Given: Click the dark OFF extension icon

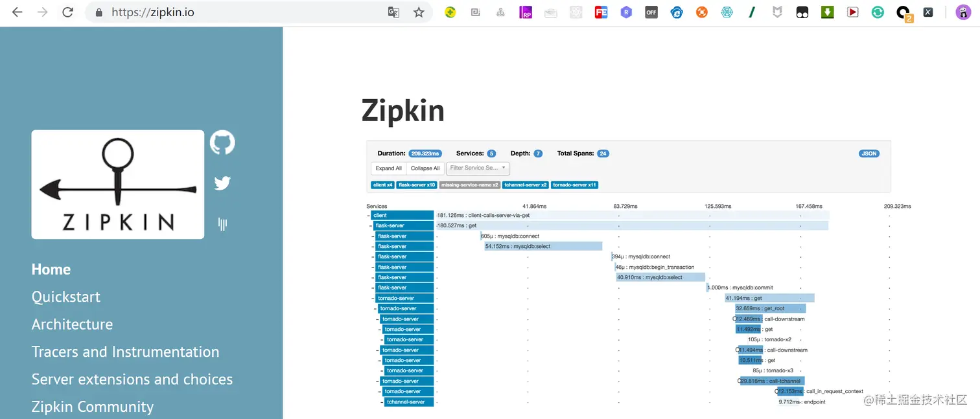Looking at the screenshot, I should [x=651, y=12].
